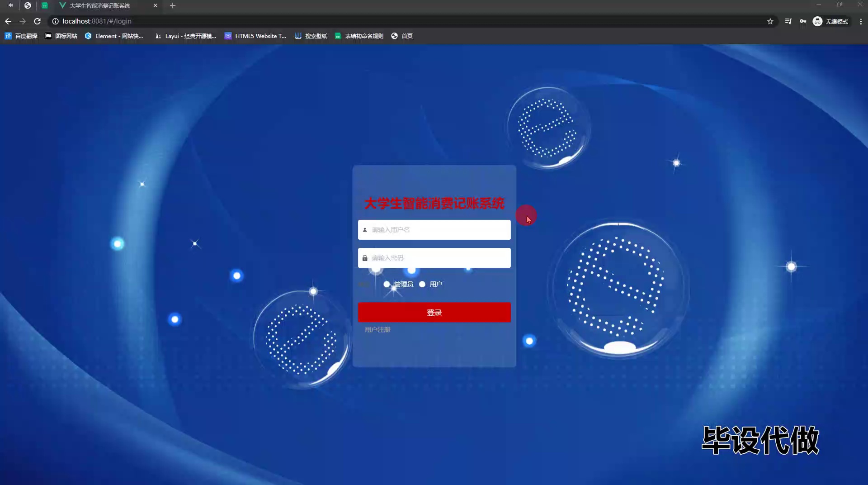
Task: Open a new browser tab
Action: point(173,5)
